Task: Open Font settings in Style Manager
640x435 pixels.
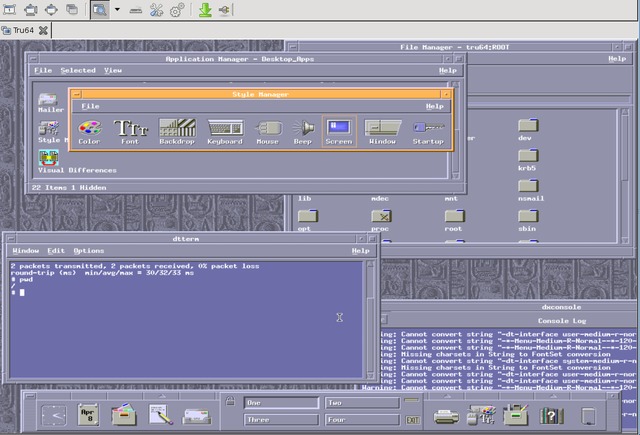Action: click(x=130, y=132)
